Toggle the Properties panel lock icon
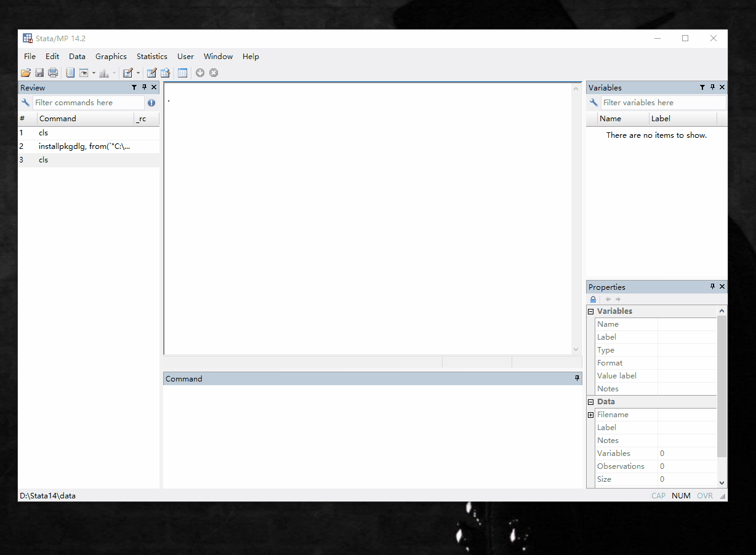 [x=593, y=300]
